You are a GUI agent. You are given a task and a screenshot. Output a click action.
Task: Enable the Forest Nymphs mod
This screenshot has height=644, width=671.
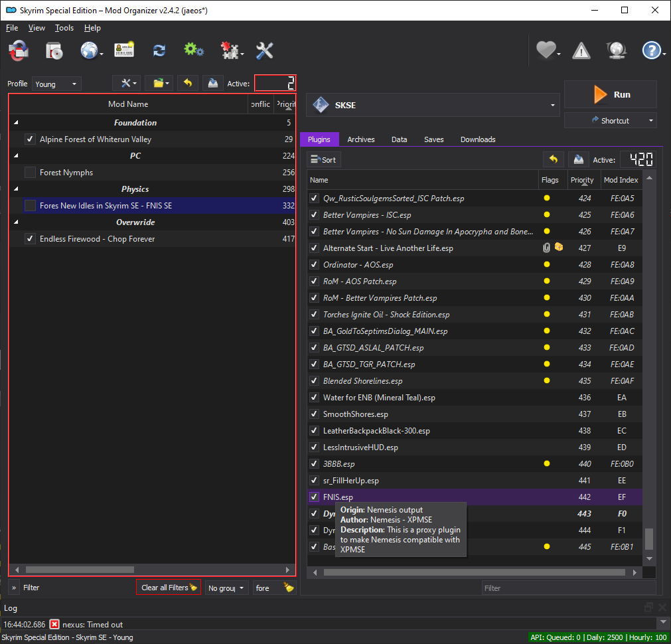[x=30, y=172]
